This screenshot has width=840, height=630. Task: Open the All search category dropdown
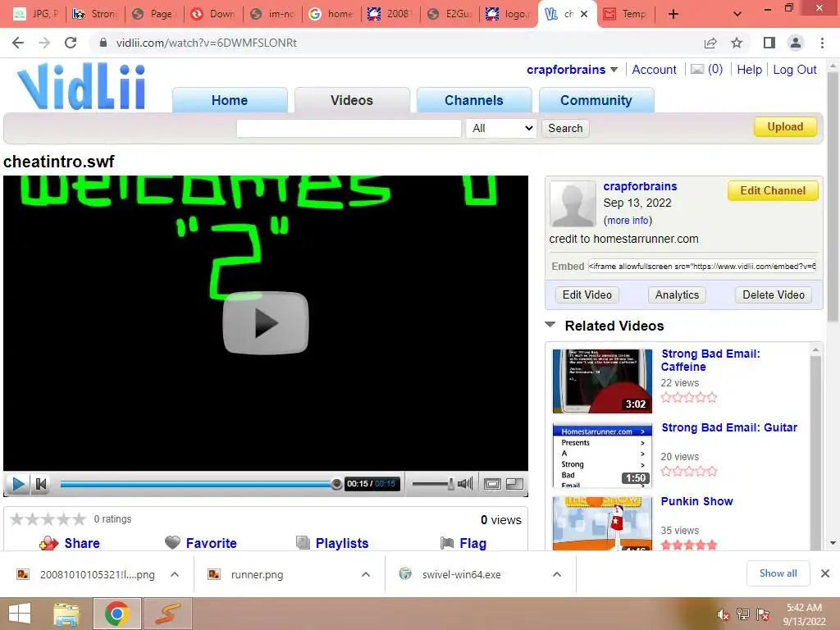coord(501,128)
